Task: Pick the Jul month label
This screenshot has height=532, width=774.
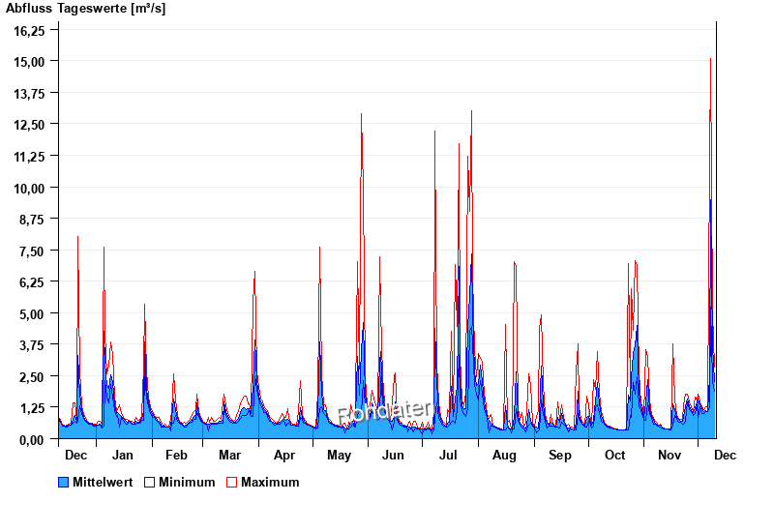Action: [x=448, y=455]
